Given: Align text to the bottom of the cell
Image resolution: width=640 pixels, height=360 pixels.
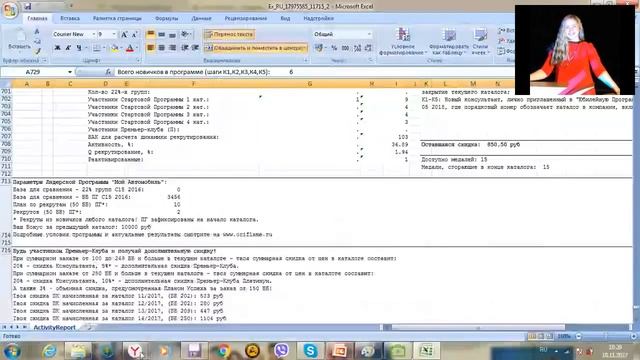Looking at the screenshot, I should (172, 34).
